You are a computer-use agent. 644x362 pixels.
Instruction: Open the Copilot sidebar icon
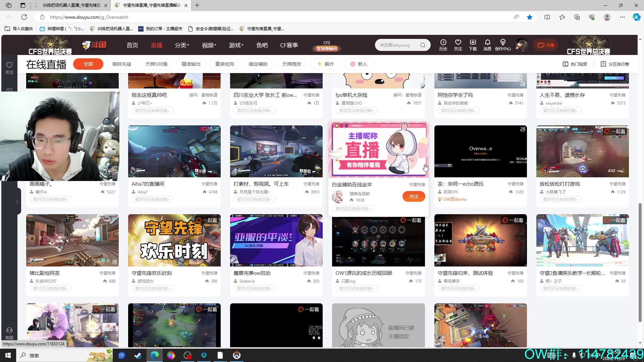coord(636,17)
